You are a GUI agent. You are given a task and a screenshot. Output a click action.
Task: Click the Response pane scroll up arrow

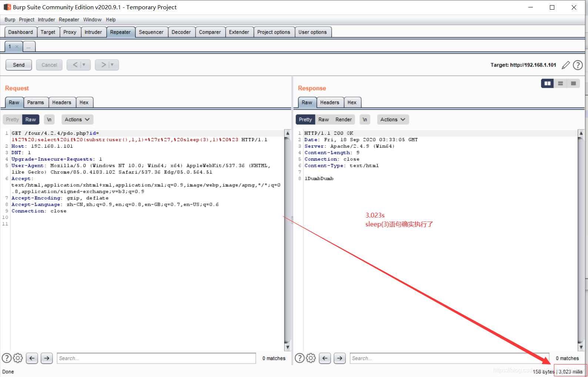581,133
